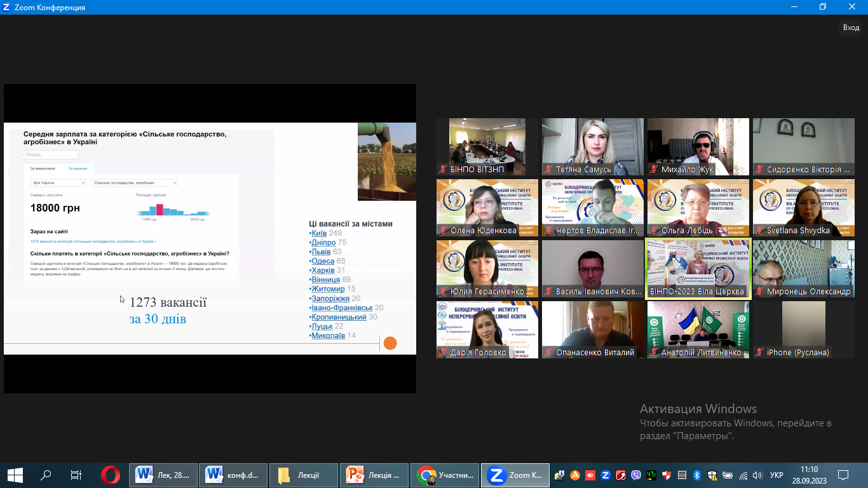Open Bluetooth tray icon
868x488 pixels.
696,475
